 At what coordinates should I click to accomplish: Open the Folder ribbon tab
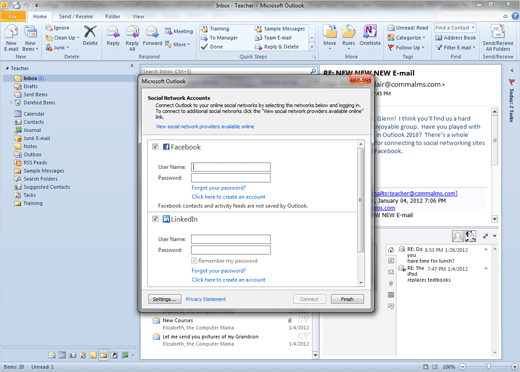point(113,16)
